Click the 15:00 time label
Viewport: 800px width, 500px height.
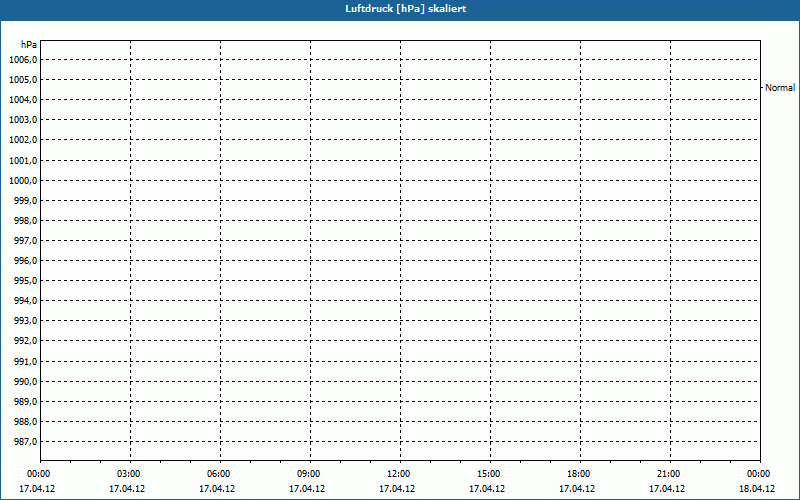click(488, 474)
